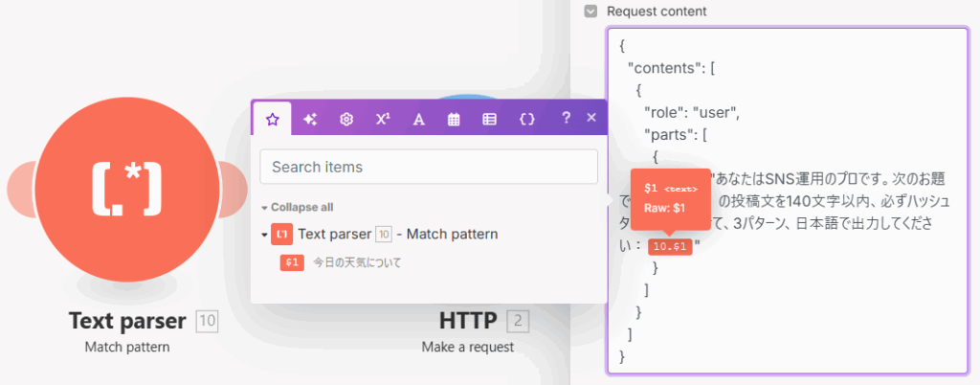This screenshot has height=385, width=980.
Task: Open custom variables braces tab
Action: click(526, 119)
